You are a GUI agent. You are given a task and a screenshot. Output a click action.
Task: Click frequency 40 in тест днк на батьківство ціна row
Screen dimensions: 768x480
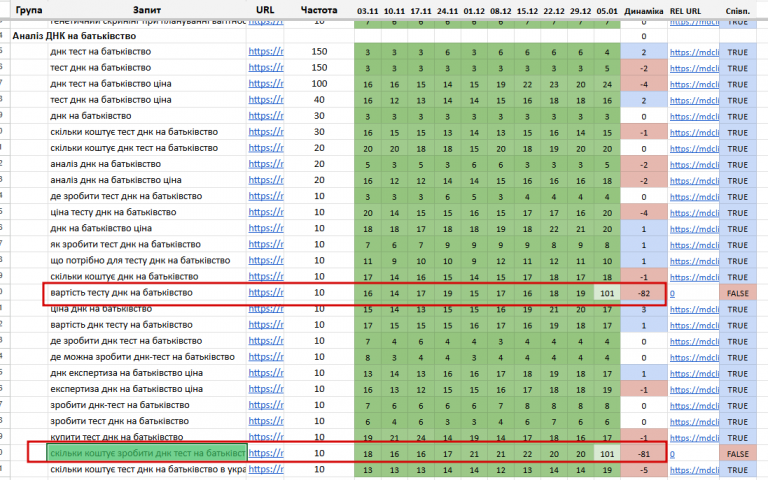(319, 100)
